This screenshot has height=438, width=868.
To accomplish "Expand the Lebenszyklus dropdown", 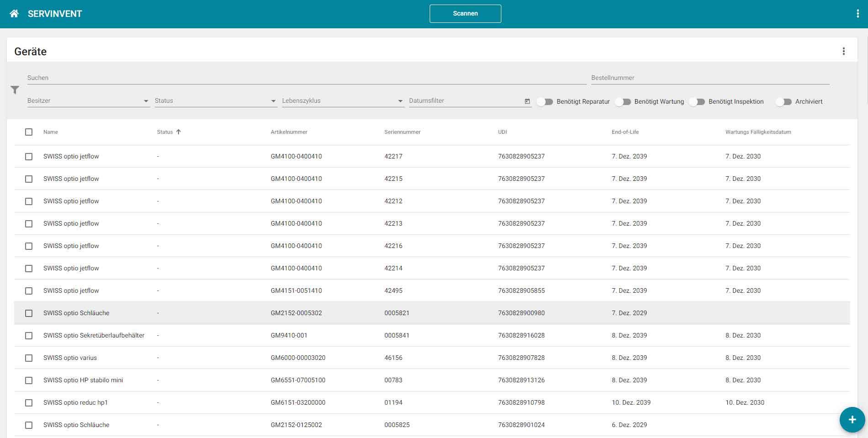I will pyautogui.click(x=342, y=101).
